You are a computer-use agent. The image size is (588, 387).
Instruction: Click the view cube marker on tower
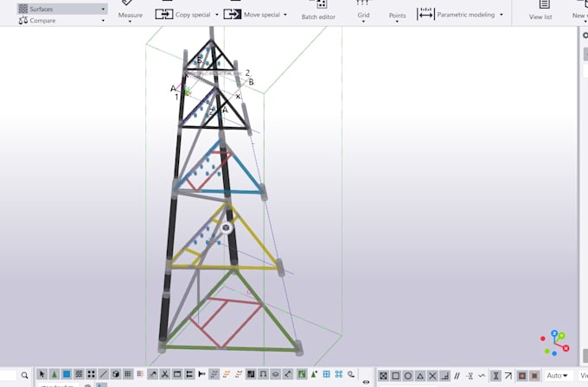[x=227, y=228]
